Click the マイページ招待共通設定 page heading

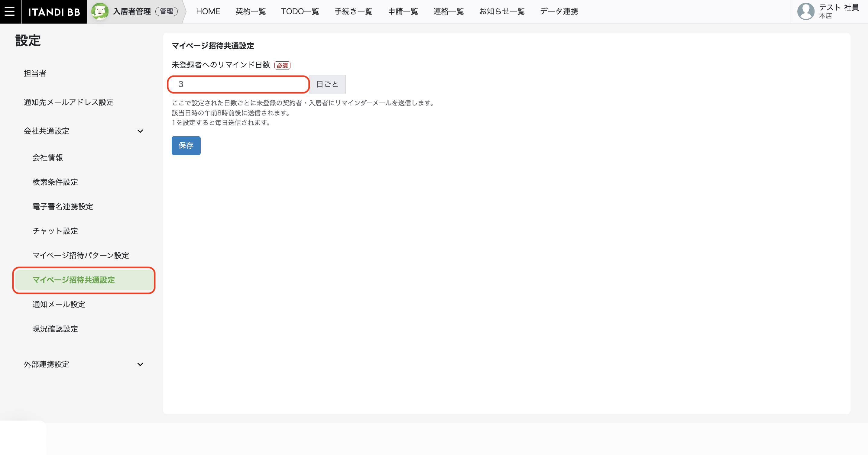point(213,46)
